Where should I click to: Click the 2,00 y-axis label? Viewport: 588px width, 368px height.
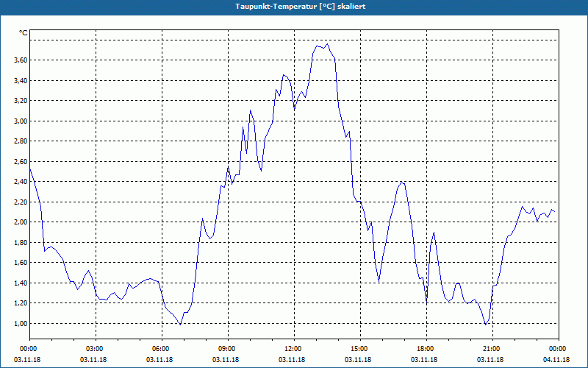point(21,222)
